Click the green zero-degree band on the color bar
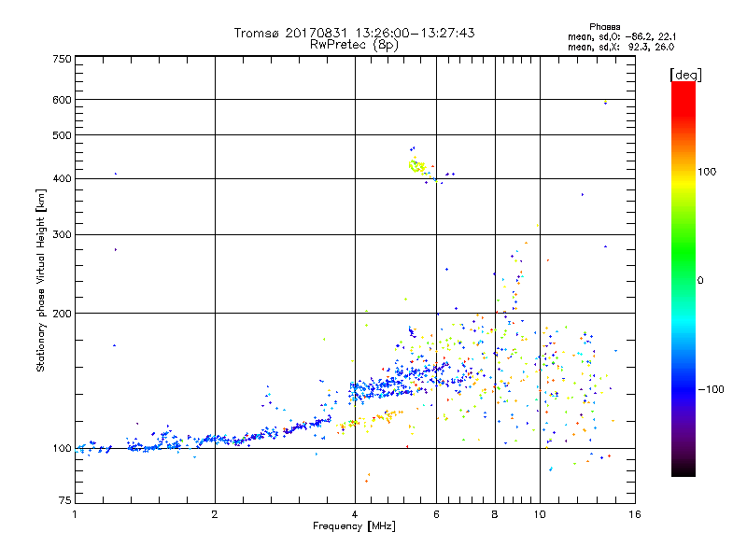 coord(683,279)
